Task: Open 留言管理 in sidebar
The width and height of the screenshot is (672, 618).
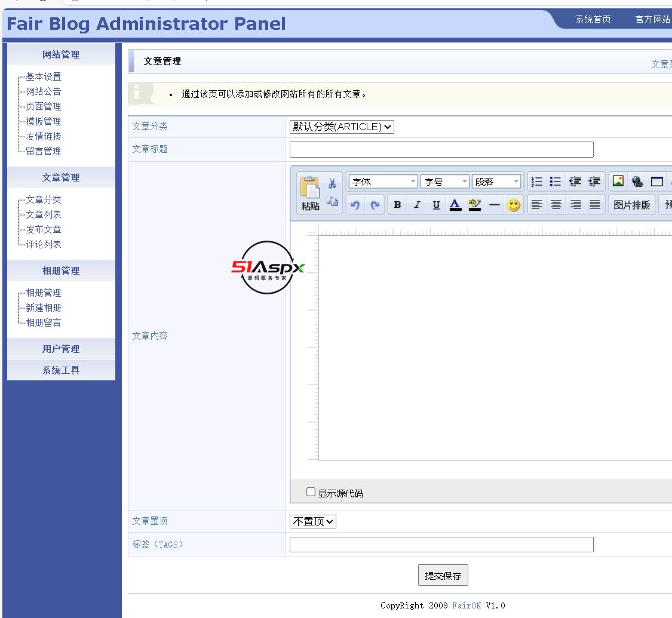Action: (x=43, y=151)
